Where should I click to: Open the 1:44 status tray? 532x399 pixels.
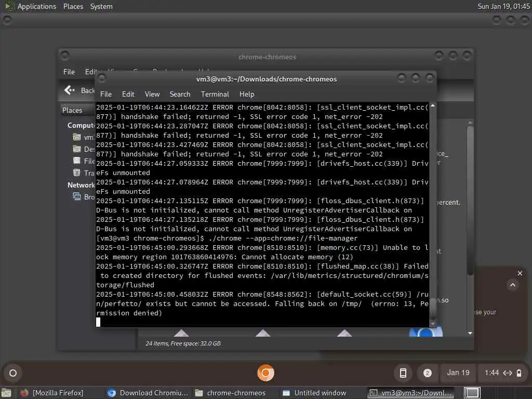point(503,373)
